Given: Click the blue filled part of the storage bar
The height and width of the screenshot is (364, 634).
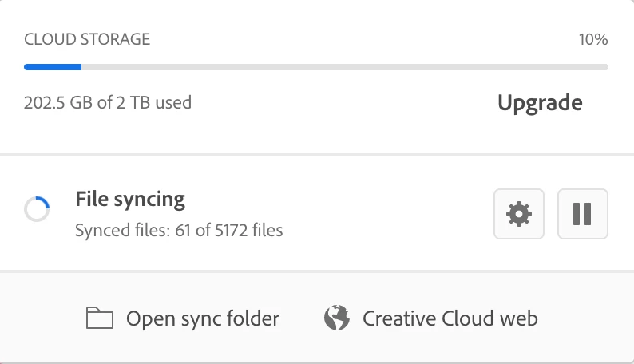Looking at the screenshot, I should (53, 67).
